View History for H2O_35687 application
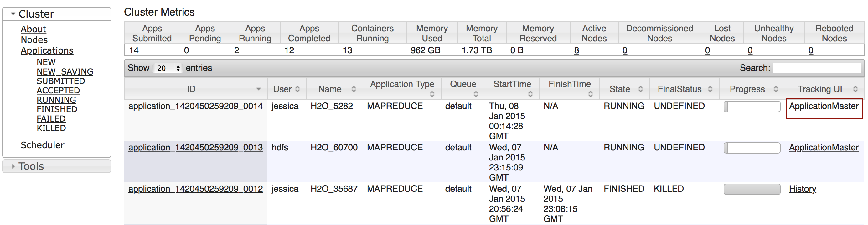This screenshot has height=225, width=868. point(802,189)
